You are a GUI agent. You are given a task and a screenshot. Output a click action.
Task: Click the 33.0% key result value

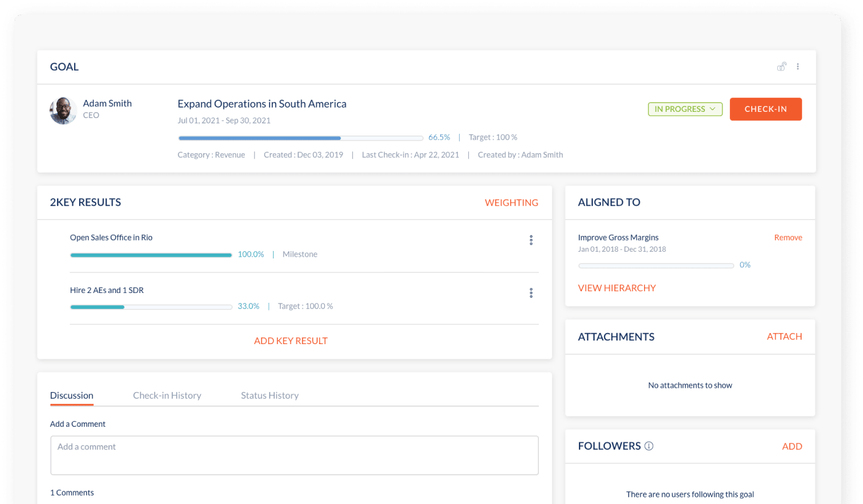coord(248,306)
